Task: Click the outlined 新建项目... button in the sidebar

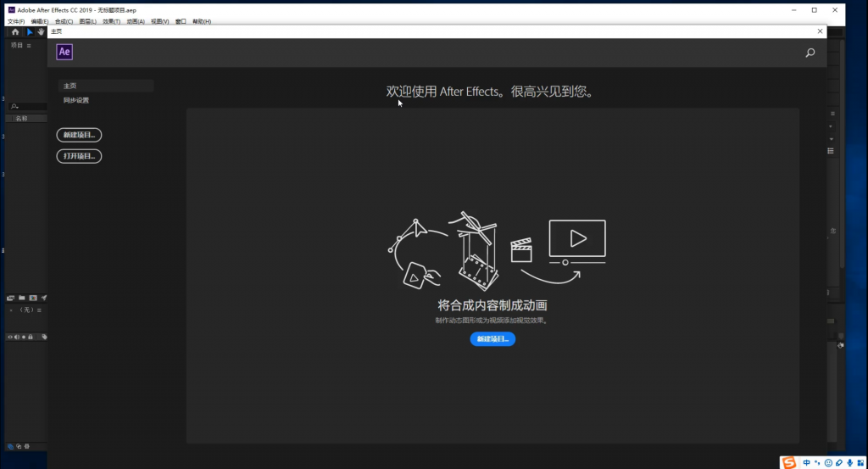Action: [79, 135]
